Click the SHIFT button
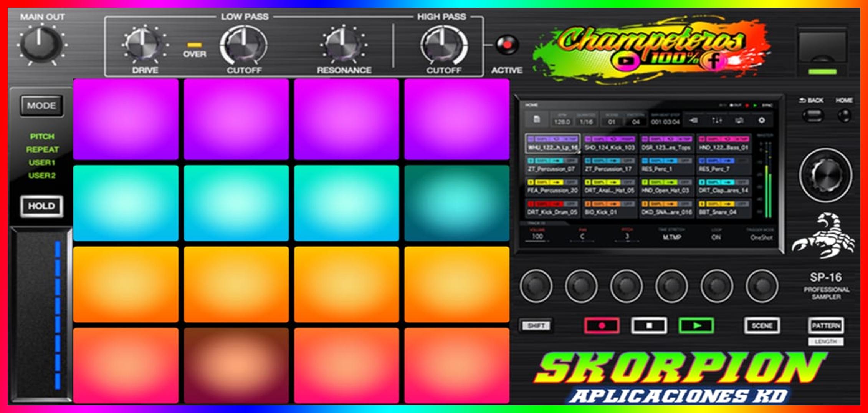 click(x=536, y=326)
